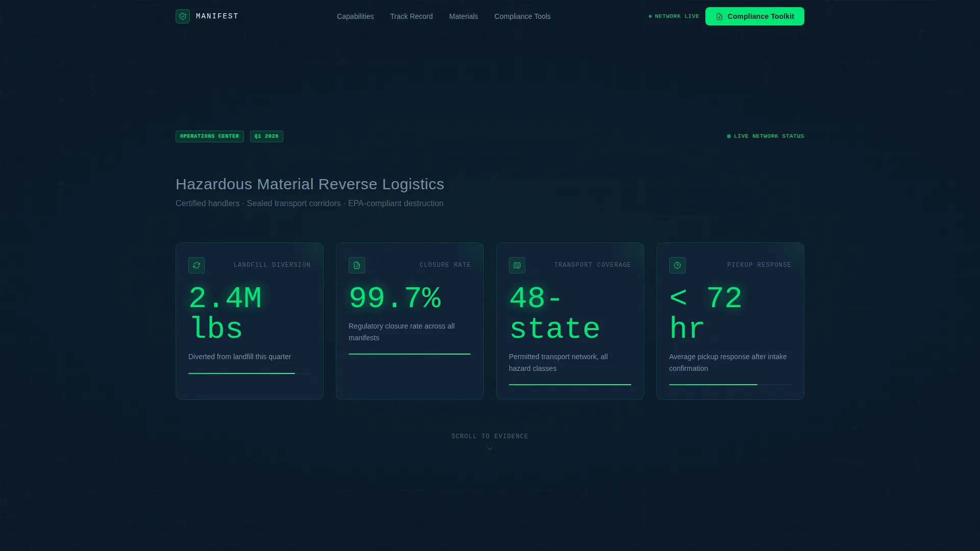Image resolution: width=980 pixels, height=551 pixels.
Task: Click the NETWORK LIVE status indicator
Action: pyautogui.click(x=674, y=16)
